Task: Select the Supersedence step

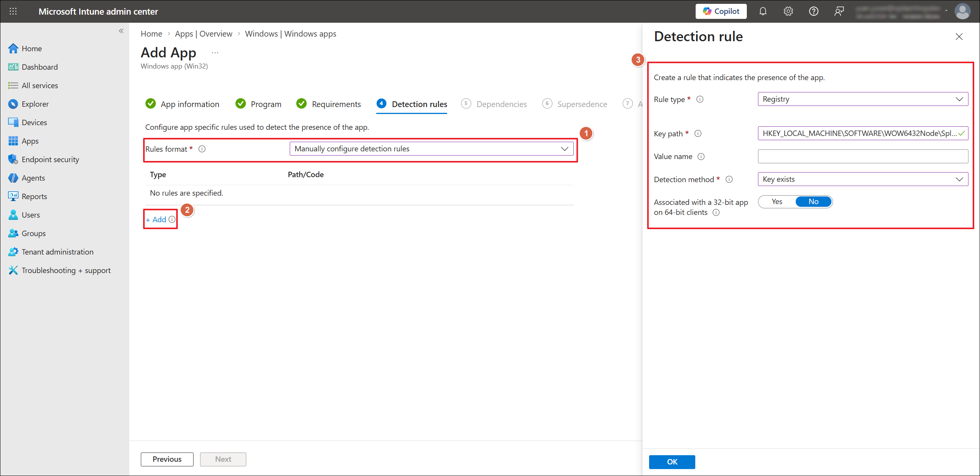Action: [x=574, y=104]
